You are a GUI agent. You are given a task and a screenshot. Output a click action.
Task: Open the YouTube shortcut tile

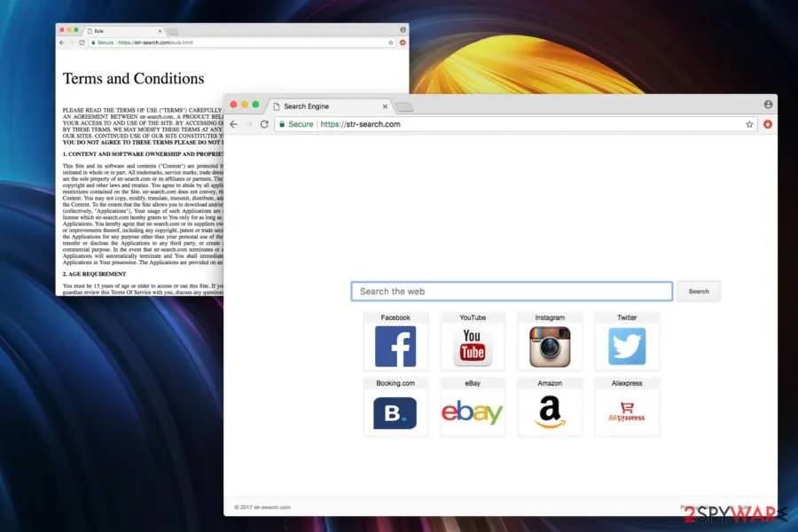tap(473, 341)
